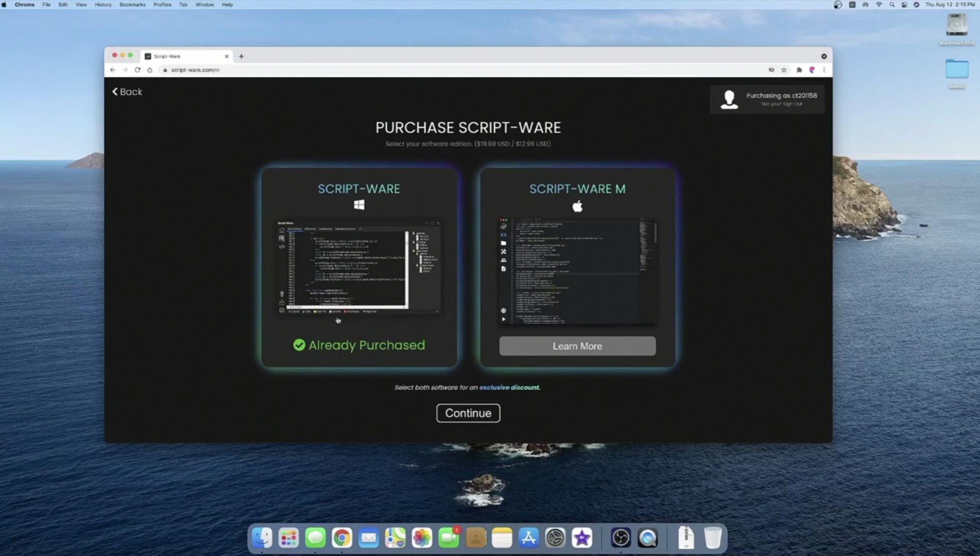Open the Trash in the Dock
The height and width of the screenshot is (556, 980).
(x=713, y=538)
